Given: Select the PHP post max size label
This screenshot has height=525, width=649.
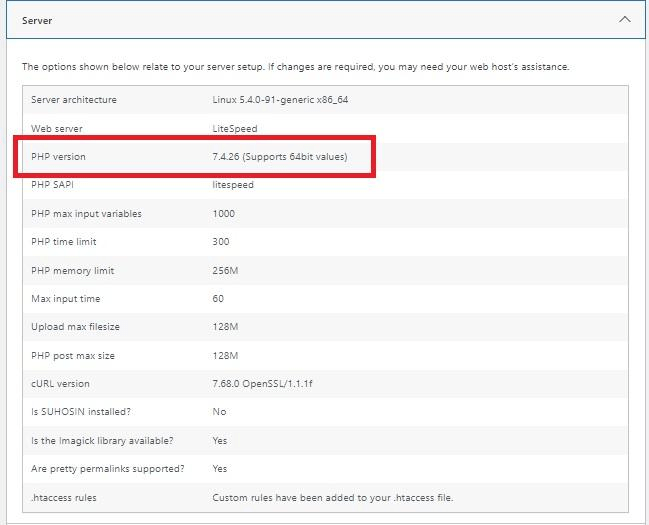Looking at the screenshot, I should (x=72, y=356).
